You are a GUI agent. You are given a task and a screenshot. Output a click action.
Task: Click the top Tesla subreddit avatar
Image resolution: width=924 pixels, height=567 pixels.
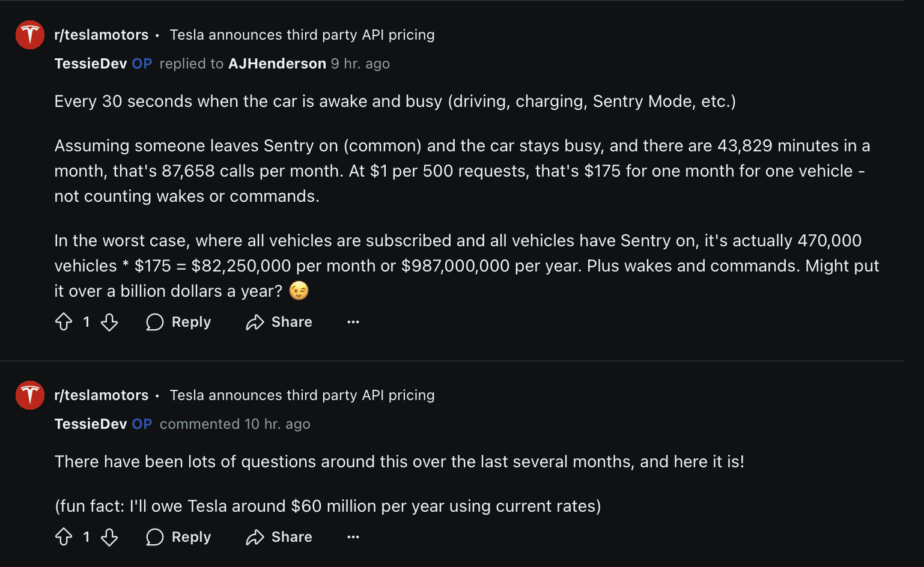tap(30, 35)
